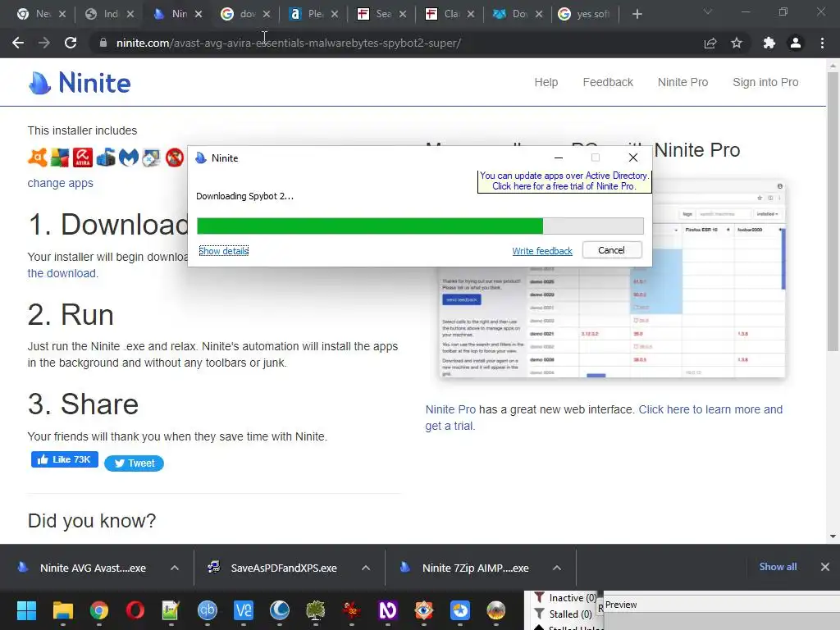Viewport: 840px width, 630px height.
Task: Open Ninite Pro header link
Action: click(682, 83)
